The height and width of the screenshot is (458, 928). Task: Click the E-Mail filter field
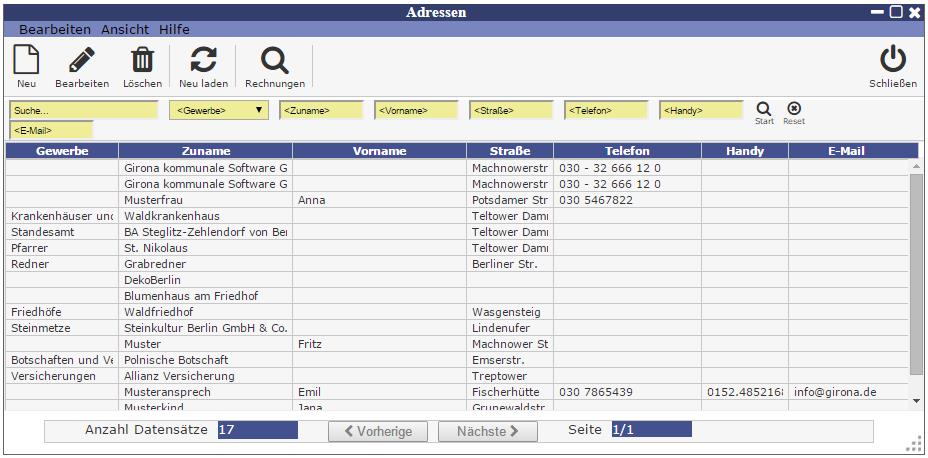pyautogui.click(x=51, y=130)
